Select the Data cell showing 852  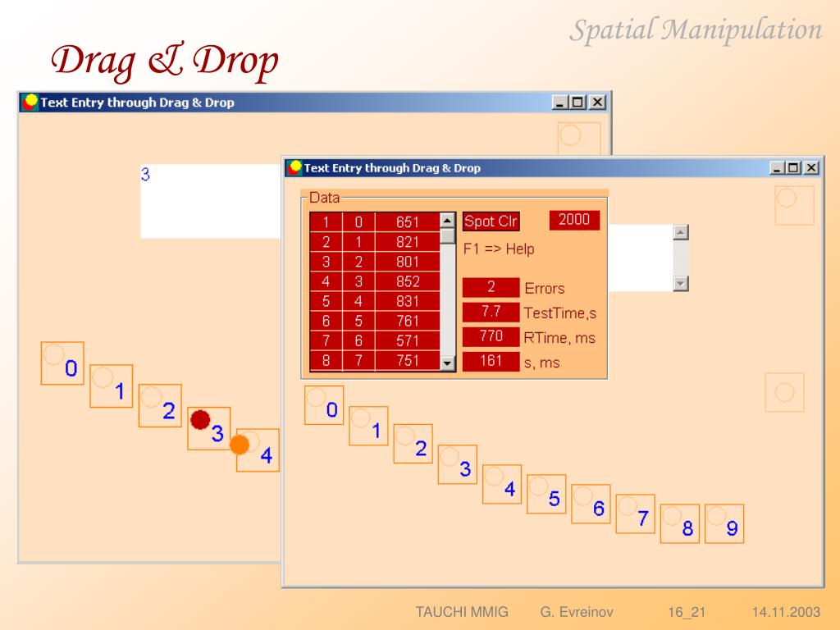click(408, 282)
